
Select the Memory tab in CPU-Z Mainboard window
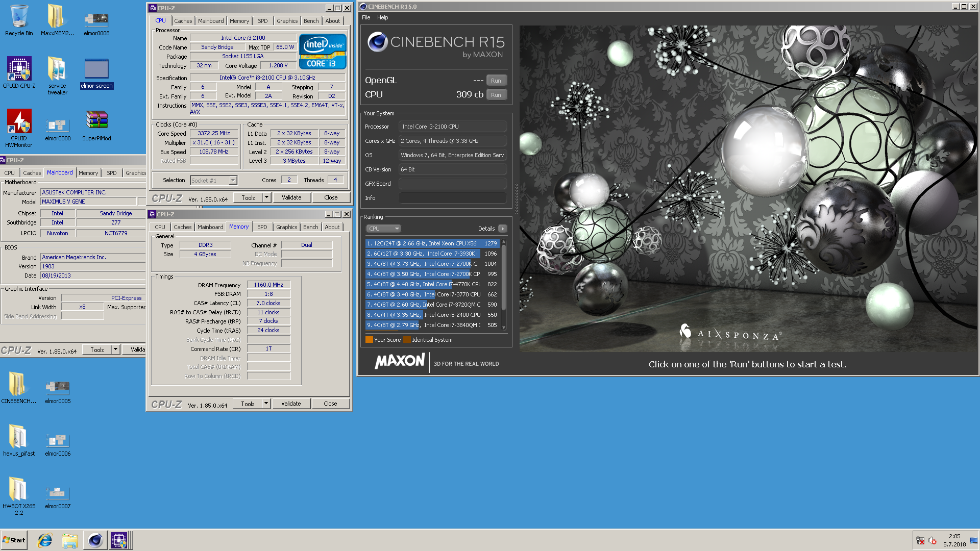[x=88, y=173]
